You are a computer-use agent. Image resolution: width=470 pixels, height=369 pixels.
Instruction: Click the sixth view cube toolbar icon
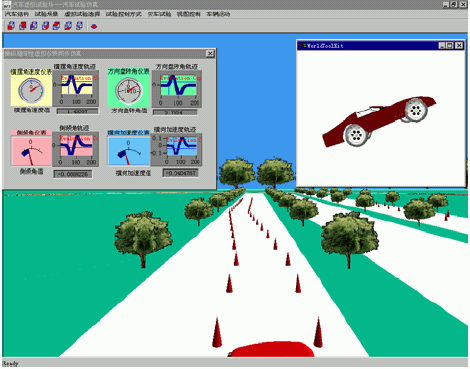68,26
